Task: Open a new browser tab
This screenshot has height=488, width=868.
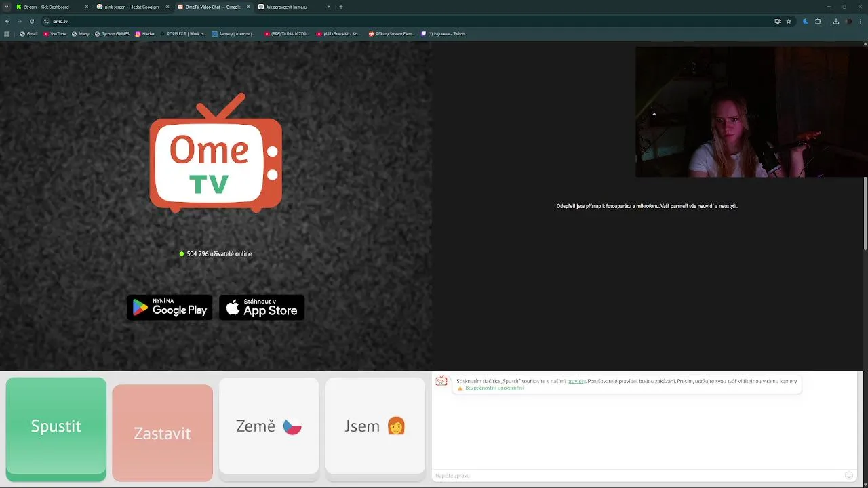Action: pyautogui.click(x=341, y=7)
